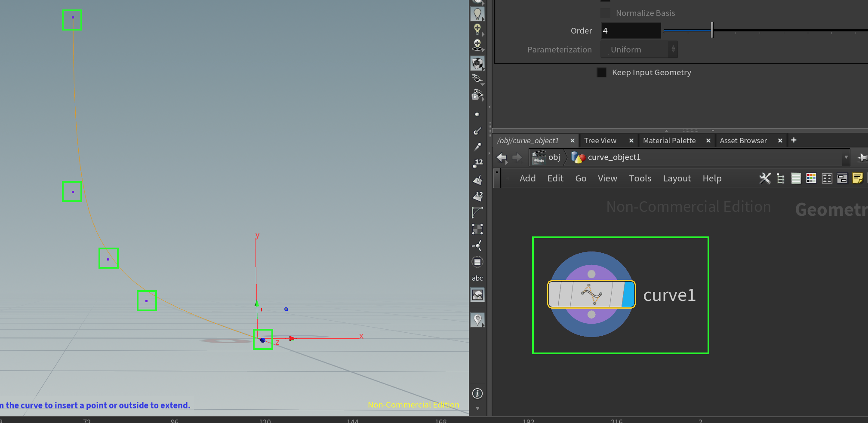Check the Normalize Basis option

606,13
